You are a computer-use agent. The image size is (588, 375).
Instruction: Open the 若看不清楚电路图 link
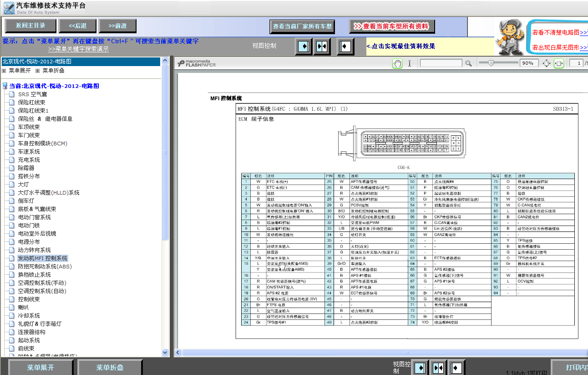click(x=559, y=32)
